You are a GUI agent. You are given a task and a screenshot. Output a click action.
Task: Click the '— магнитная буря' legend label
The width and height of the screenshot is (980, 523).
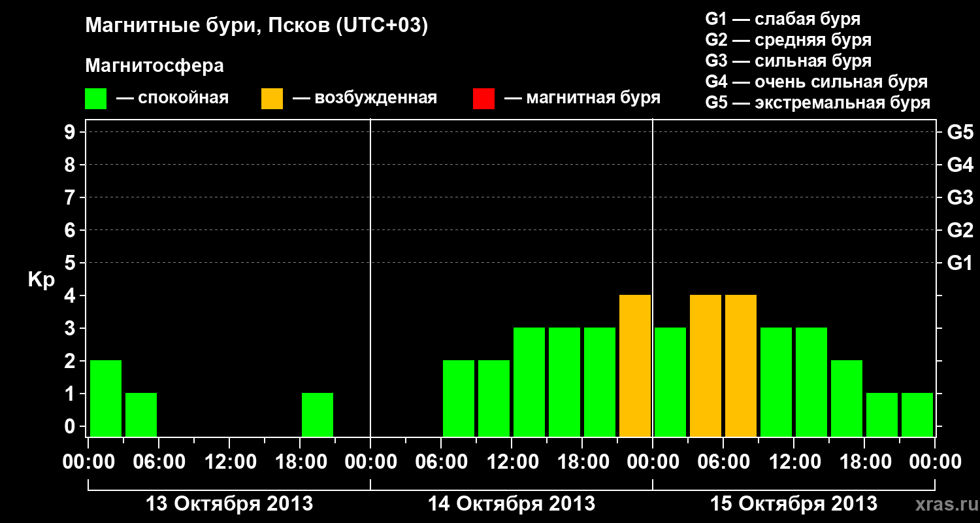click(x=582, y=98)
